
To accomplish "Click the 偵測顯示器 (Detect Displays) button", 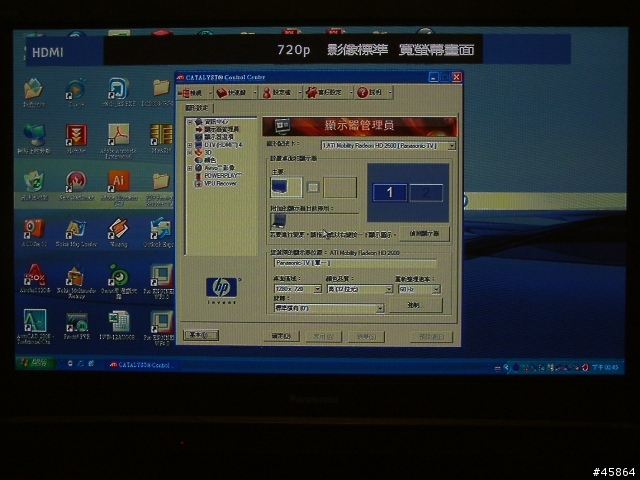I will point(424,234).
